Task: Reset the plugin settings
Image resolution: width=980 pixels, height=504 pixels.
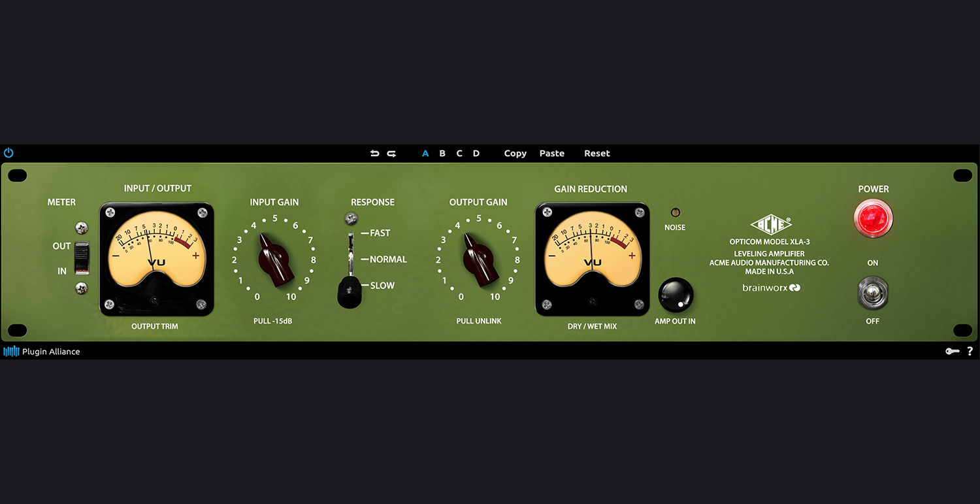Action: click(597, 154)
